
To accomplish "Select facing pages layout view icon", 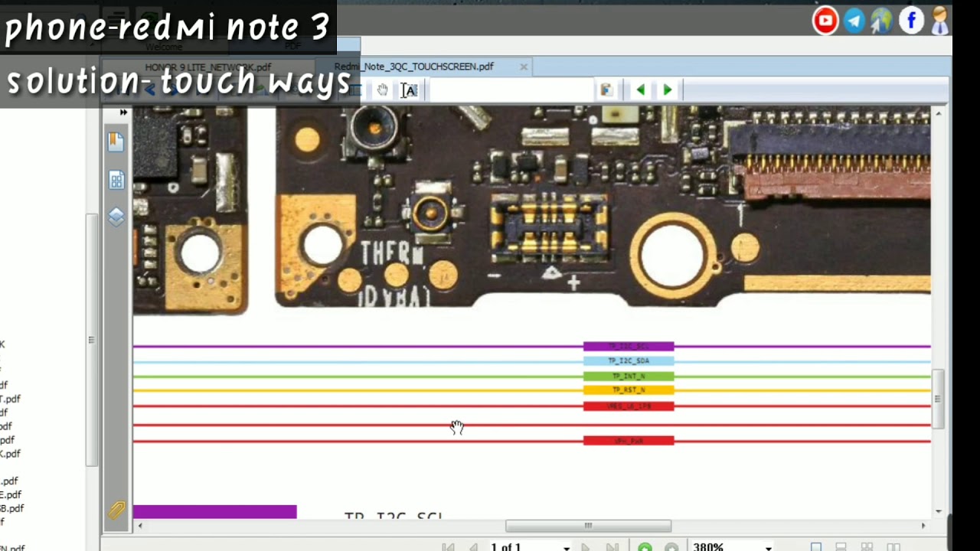I will click(x=867, y=547).
